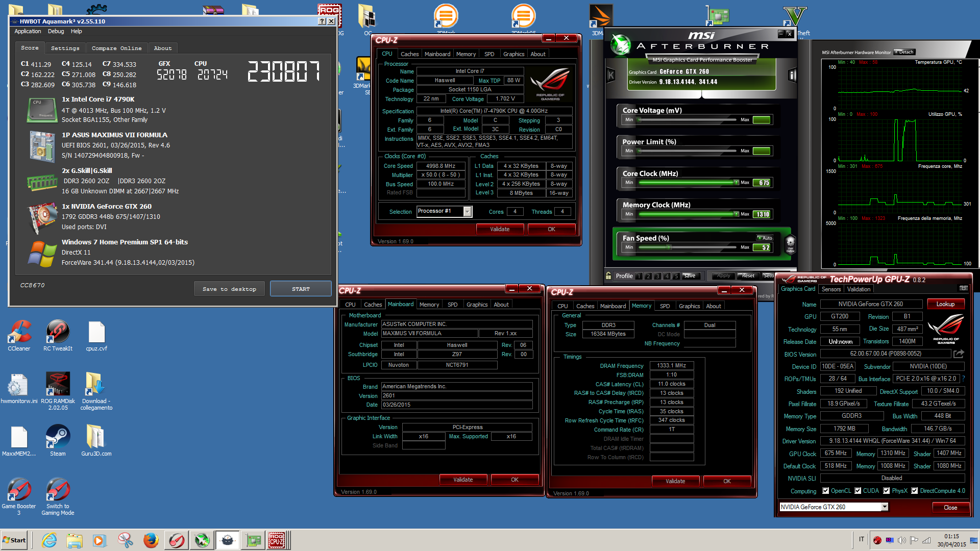This screenshot has height=551, width=980.
Task: Click Save to desktop in Aquamark
Action: click(229, 289)
